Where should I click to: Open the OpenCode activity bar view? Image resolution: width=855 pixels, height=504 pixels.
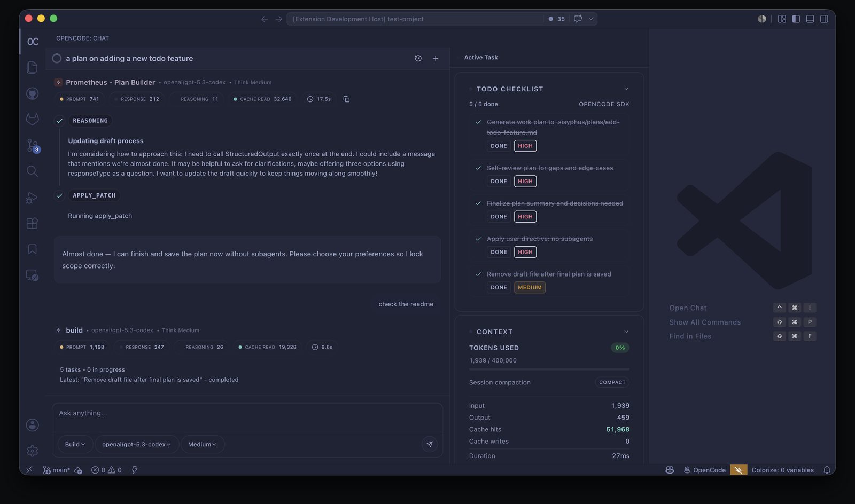[33, 42]
